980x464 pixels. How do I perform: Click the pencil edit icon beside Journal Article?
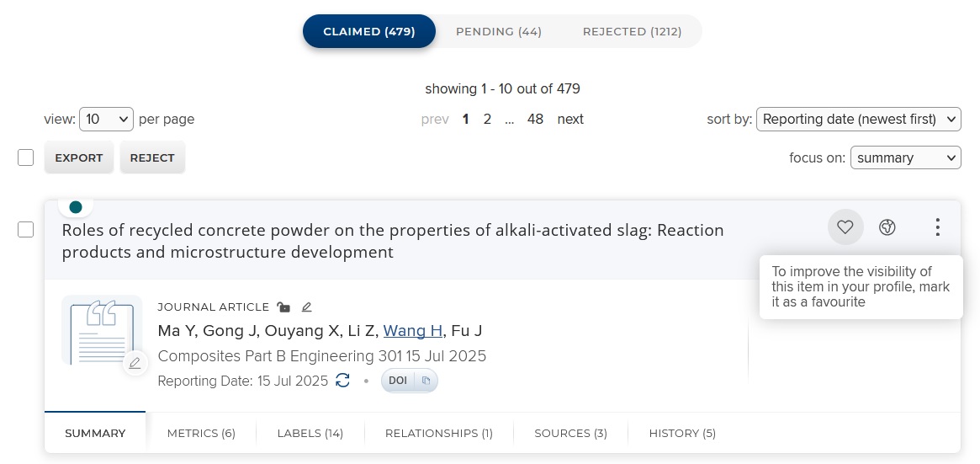pos(306,307)
